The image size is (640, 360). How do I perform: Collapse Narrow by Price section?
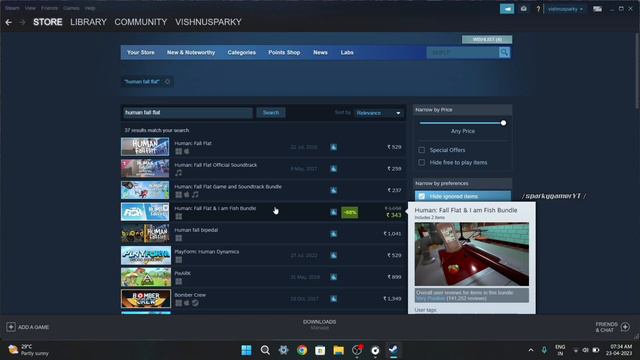tap(462, 110)
